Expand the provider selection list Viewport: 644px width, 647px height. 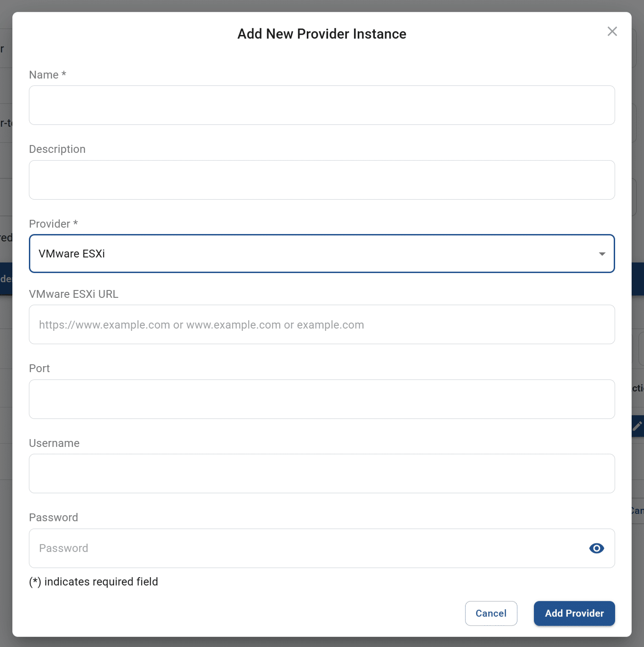601,253
